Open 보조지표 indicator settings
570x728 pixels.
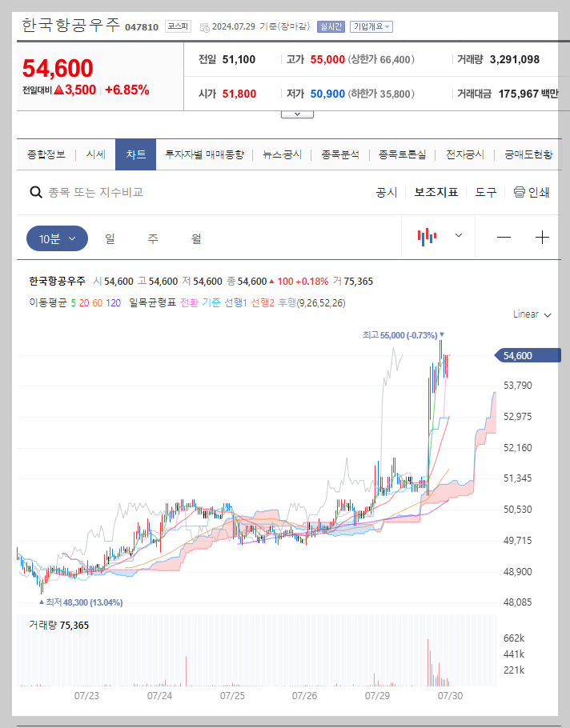[436, 192]
